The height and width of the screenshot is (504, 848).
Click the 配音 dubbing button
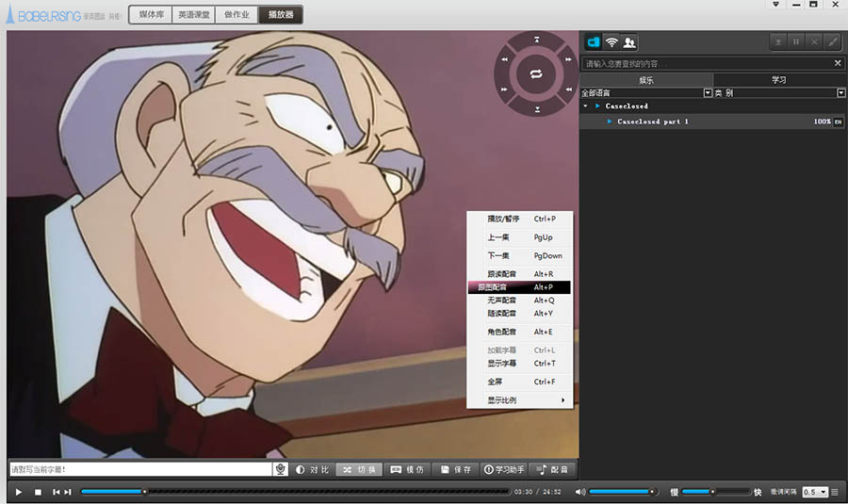(x=553, y=470)
